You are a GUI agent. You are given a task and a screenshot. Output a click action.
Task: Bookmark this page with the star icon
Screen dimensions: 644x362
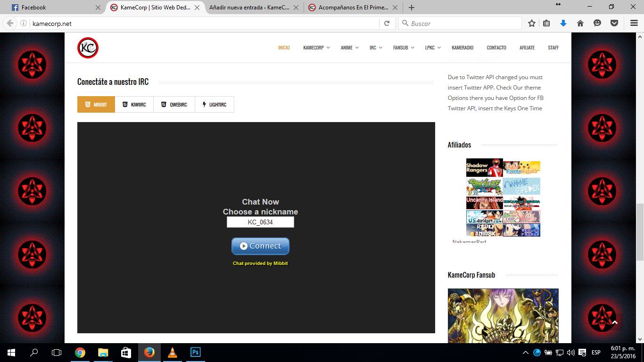point(532,23)
